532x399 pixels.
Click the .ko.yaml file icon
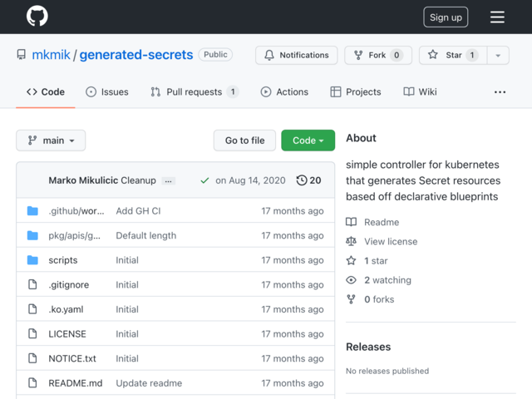point(32,309)
